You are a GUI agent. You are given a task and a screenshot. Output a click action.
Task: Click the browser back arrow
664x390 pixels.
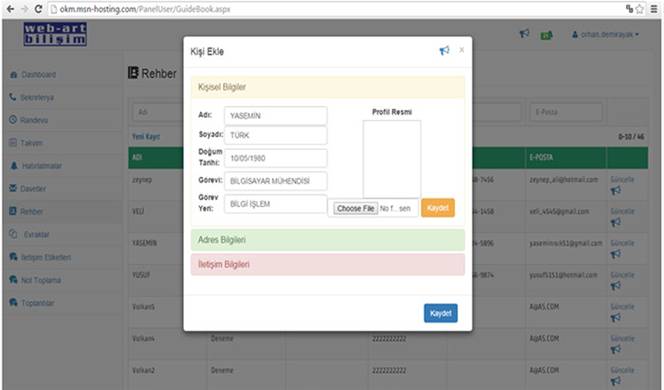10,9
